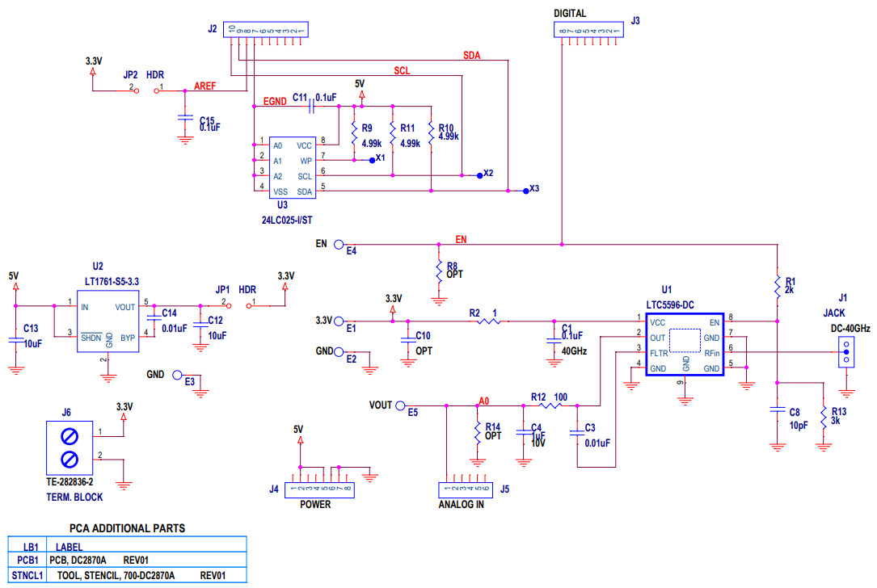877x588 pixels.
Task: Select the LTC5596-DC detector symbol U1
Action: [x=685, y=343]
